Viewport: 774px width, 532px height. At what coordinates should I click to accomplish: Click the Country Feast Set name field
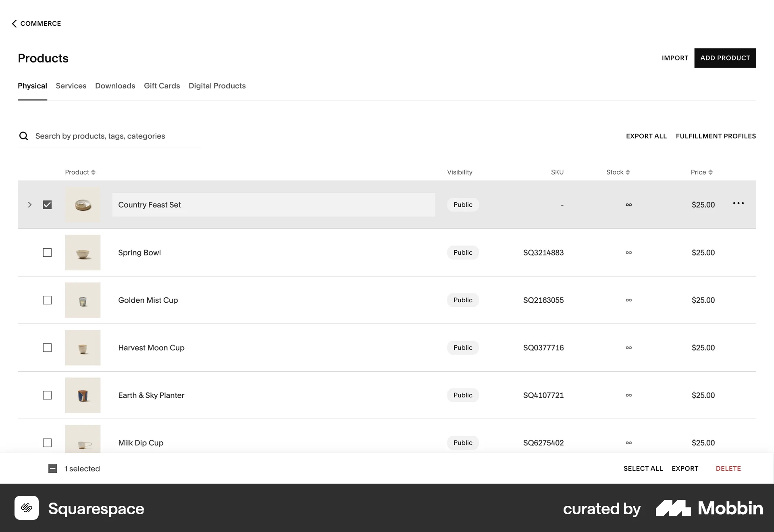point(273,205)
